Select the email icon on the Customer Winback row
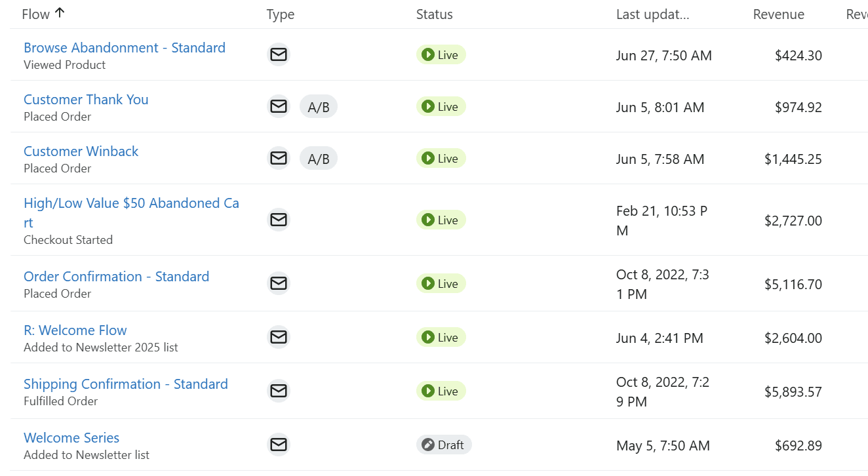Viewport: 868px width, 476px height. tap(278, 158)
